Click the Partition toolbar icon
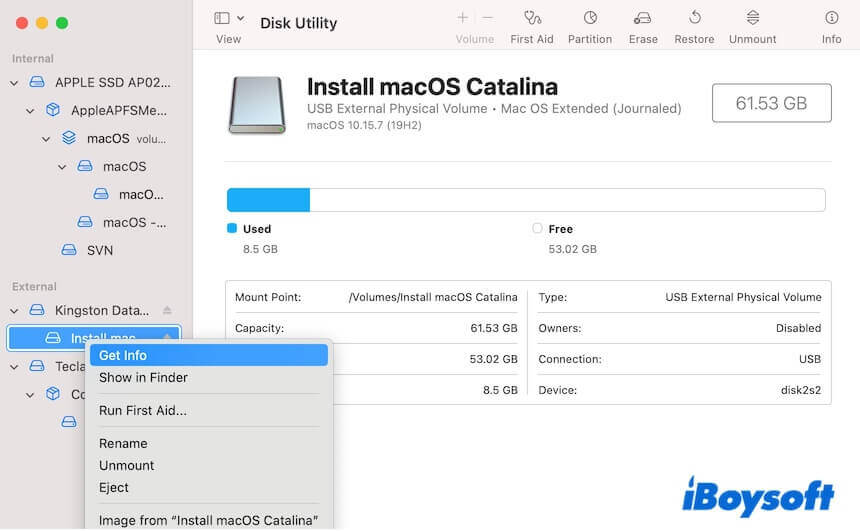 [590, 19]
